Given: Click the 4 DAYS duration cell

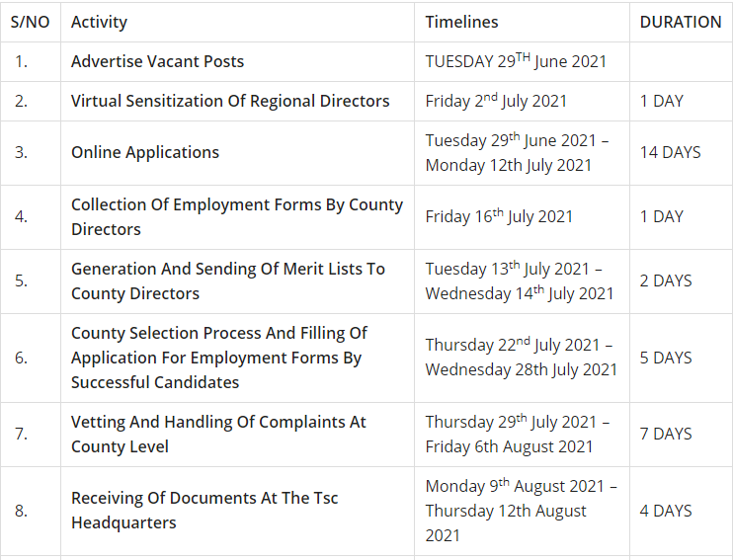Looking at the screenshot, I should click(x=666, y=511).
